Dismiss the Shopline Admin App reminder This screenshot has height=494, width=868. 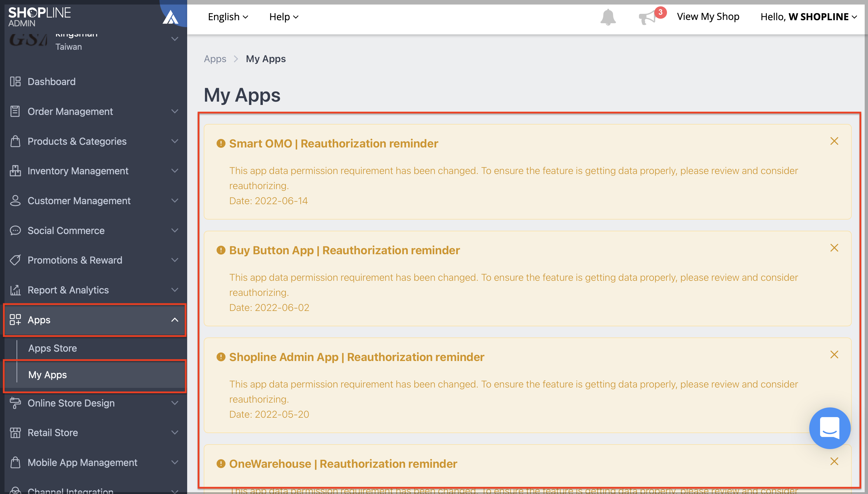pyautogui.click(x=834, y=355)
